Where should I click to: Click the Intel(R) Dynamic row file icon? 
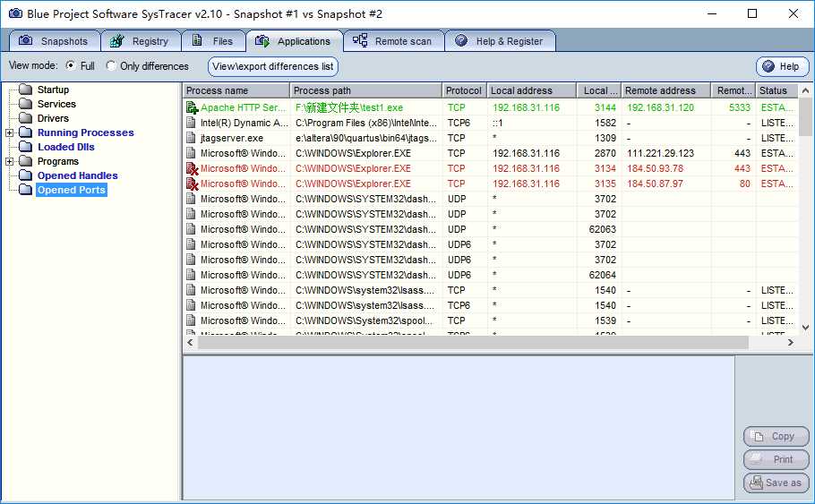click(192, 123)
